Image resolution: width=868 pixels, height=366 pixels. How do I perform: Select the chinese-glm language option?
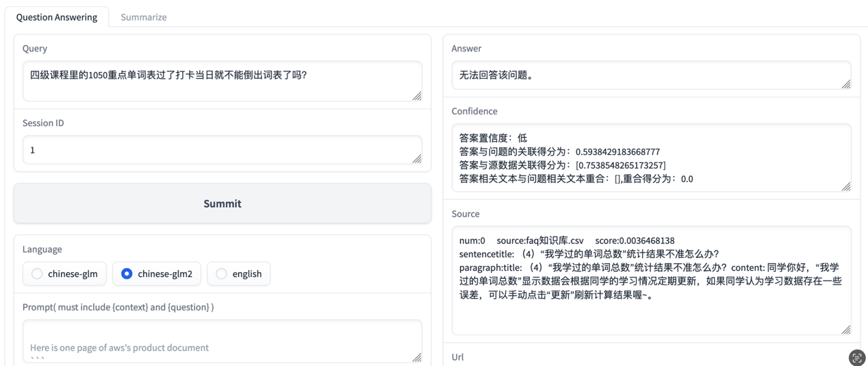(x=65, y=273)
